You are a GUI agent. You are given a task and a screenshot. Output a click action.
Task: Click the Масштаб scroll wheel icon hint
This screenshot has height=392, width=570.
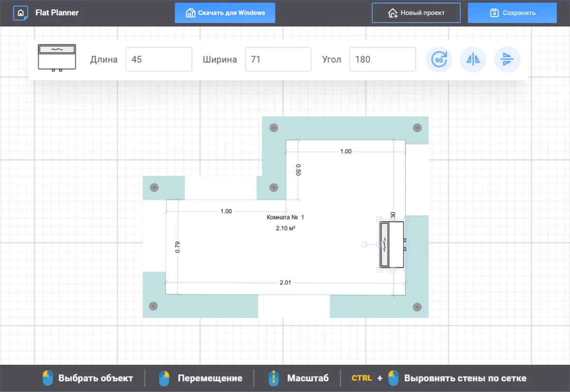[x=274, y=378]
